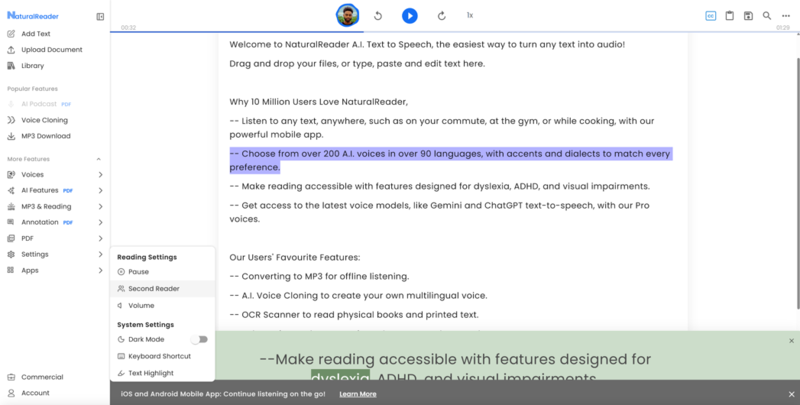The image size is (800, 405).
Task: Click the Upload Document icon
Action: (11, 49)
